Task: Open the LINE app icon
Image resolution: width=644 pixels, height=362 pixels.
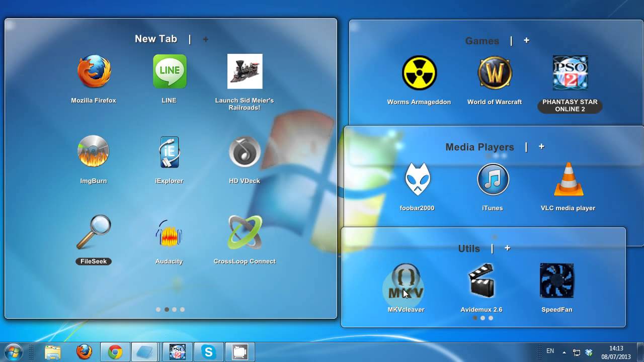Action: coord(170,72)
